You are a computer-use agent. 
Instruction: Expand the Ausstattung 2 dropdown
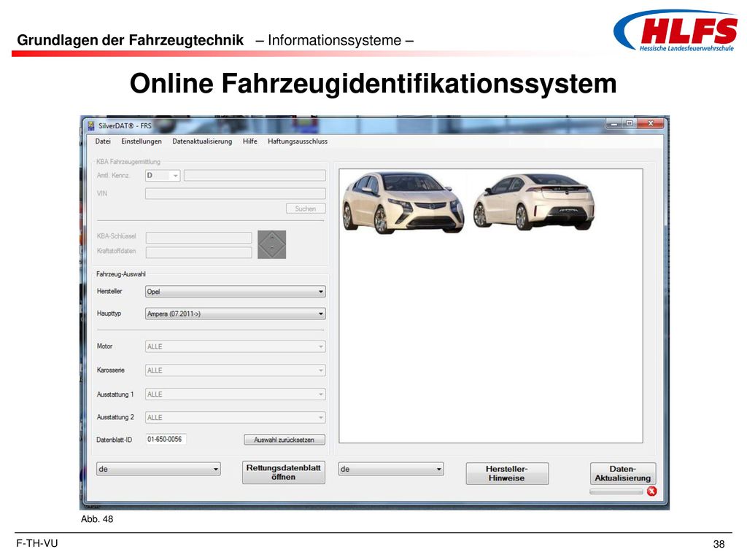coord(236,418)
